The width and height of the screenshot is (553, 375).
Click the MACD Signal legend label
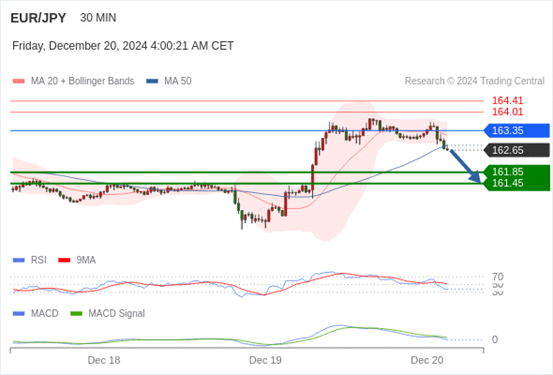click(116, 314)
